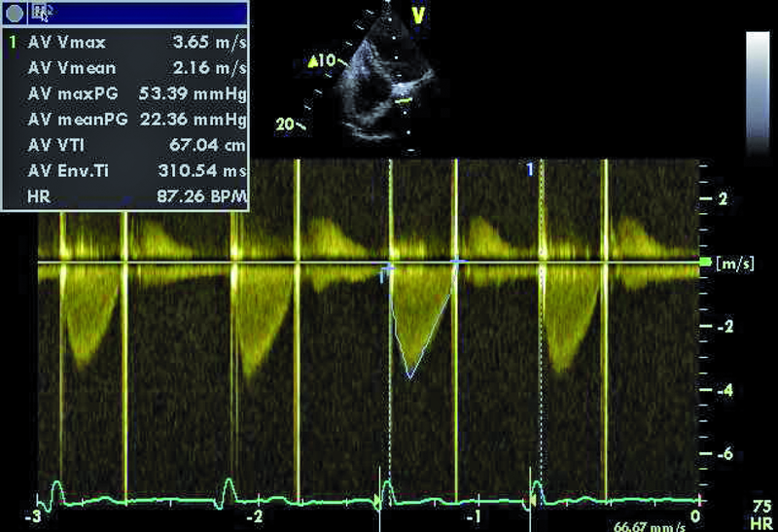Viewport: 778px width, 532px height.
Task: Click the green baseline marker next to [m/s]
Action: [705, 263]
